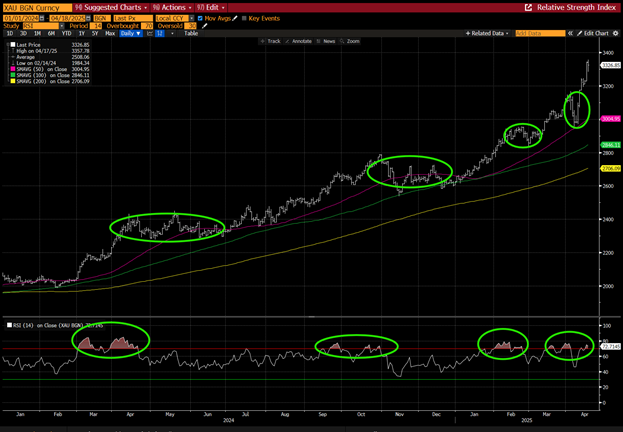Activate the Annotate tool
Screen dimensions: 623x432
[x=298, y=41]
